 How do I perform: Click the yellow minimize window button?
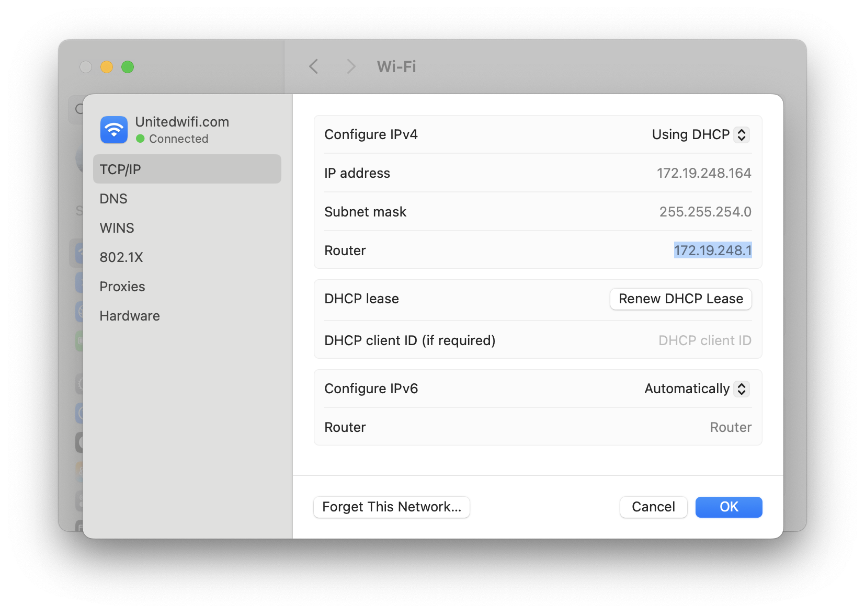coord(107,67)
